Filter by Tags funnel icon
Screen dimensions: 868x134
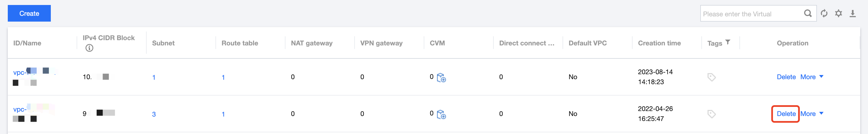728,42
